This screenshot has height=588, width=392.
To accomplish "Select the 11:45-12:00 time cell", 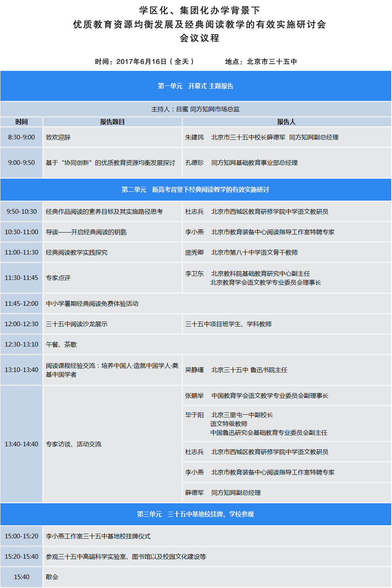I will 22,303.
